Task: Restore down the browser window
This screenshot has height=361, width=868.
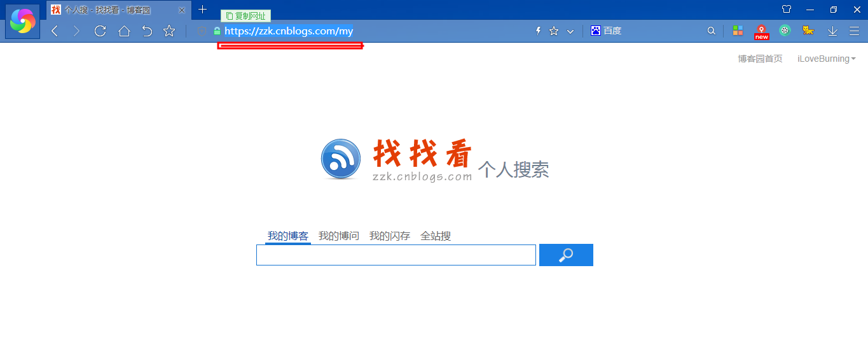Action: [x=834, y=10]
